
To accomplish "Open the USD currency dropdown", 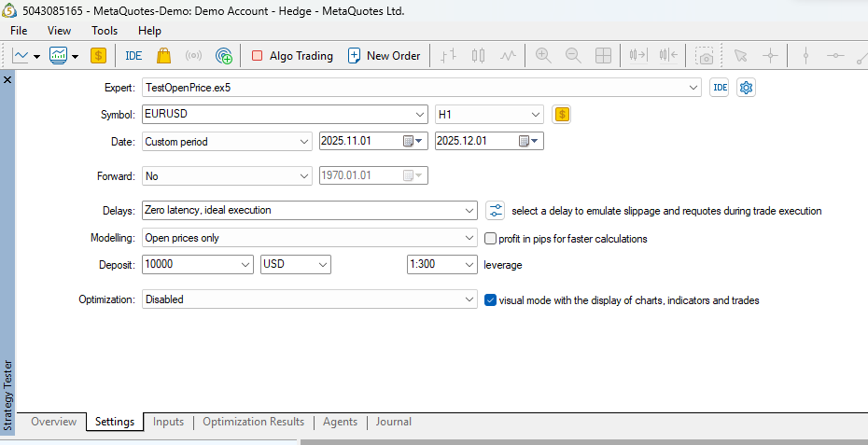I will (296, 265).
